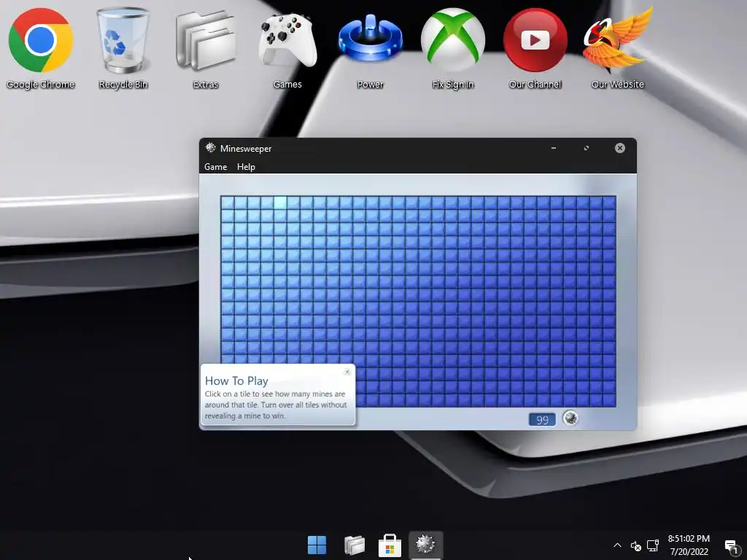Click the mine counter showing 99
Image resolution: width=747 pixels, height=560 pixels.
tap(542, 419)
